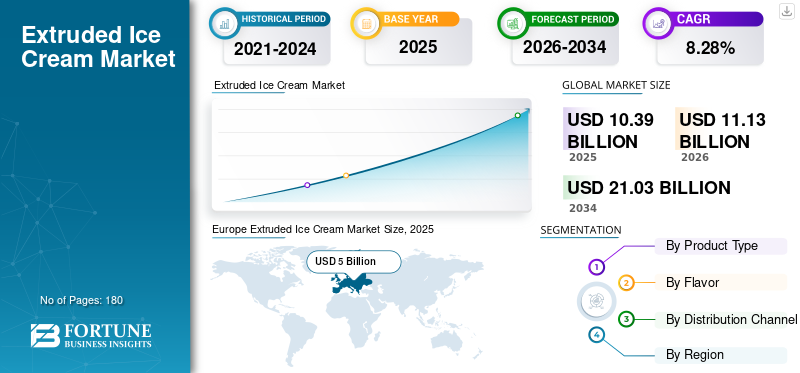Click the green marker on growth chart
The image size is (800, 373).
pyautogui.click(x=517, y=115)
